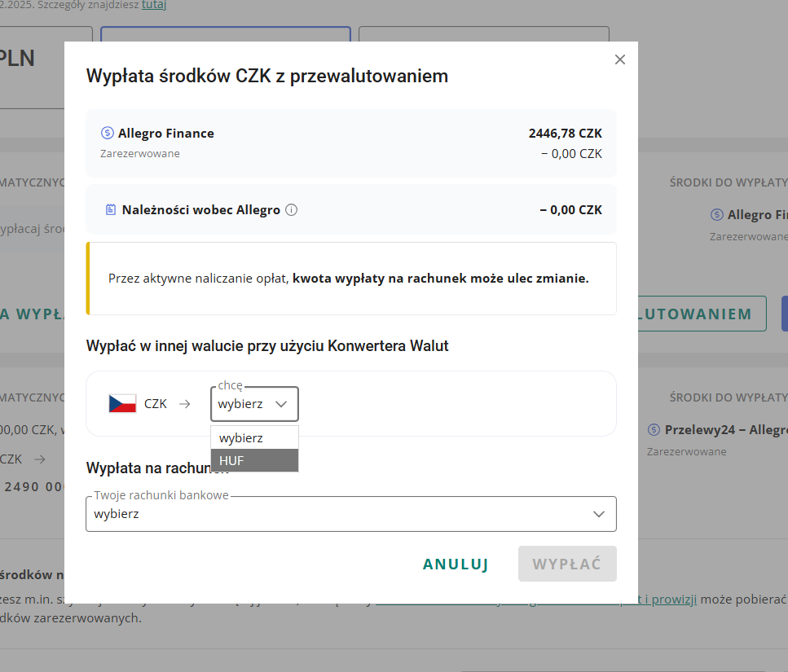The image size is (788, 672).
Task: Click the Allegro Finance dollar icon in dialog
Action: 107,134
